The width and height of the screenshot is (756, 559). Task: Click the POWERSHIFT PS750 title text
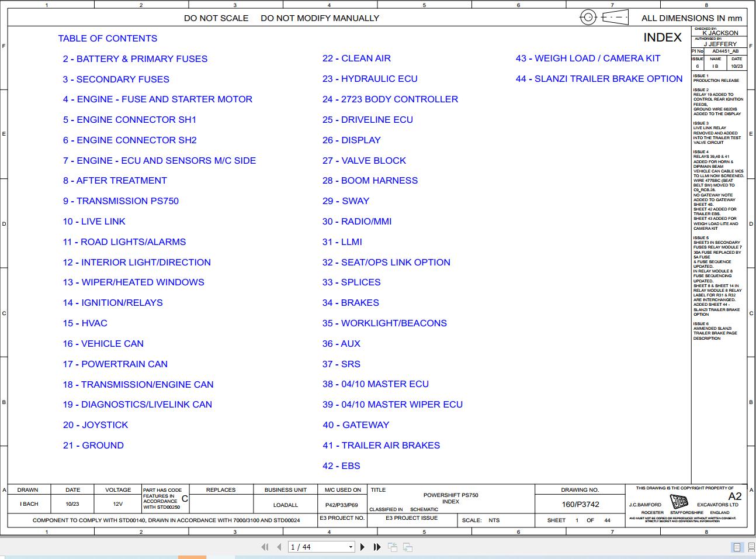451,495
